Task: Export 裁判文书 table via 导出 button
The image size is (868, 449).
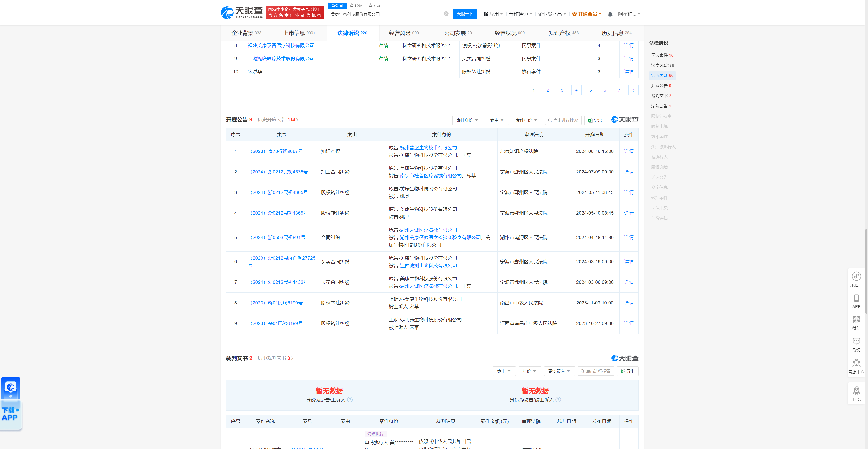Action: pyautogui.click(x=627, y=371)
